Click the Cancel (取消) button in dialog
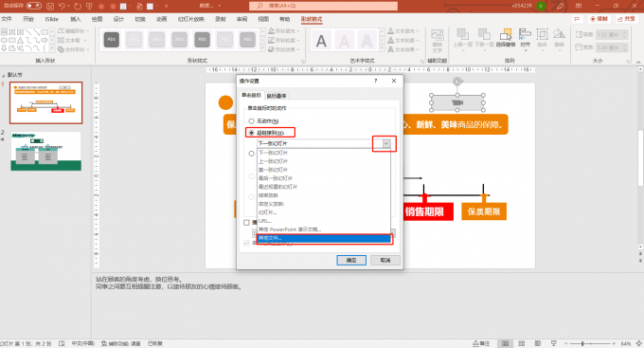 coord(385,260)
